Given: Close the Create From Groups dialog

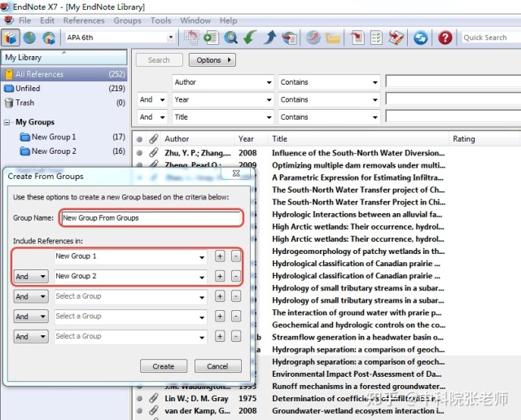Looking at the screenshot, I should [x=236, y=173].
